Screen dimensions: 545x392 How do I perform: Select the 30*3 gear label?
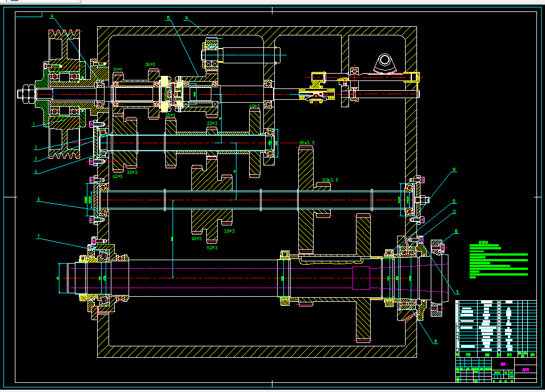[118, 70]
